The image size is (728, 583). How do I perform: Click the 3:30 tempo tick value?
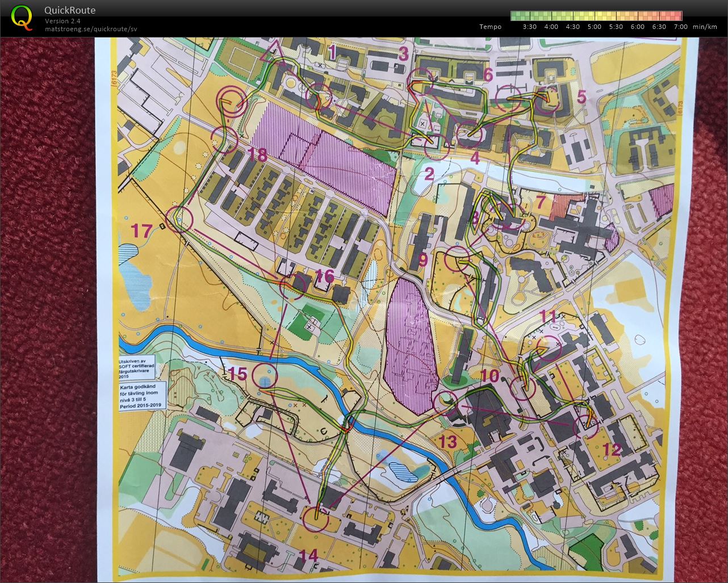pos(529,27)
